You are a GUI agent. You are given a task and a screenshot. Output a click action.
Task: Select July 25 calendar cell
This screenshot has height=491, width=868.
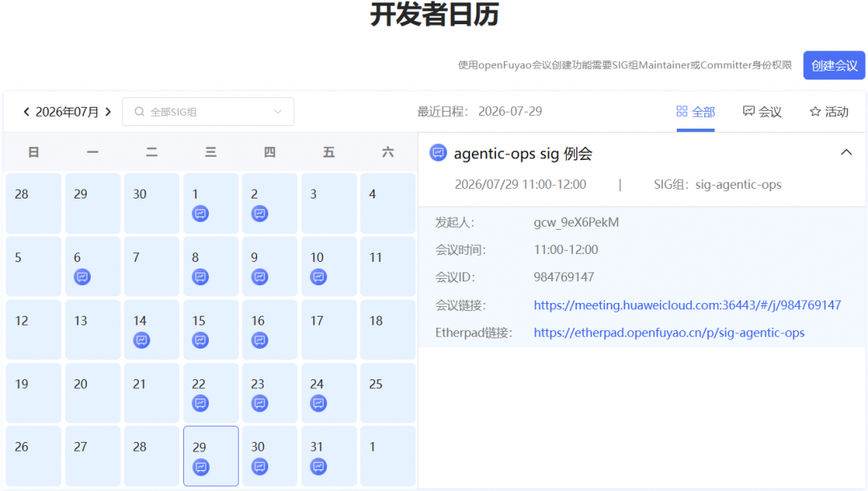[388, 393]
